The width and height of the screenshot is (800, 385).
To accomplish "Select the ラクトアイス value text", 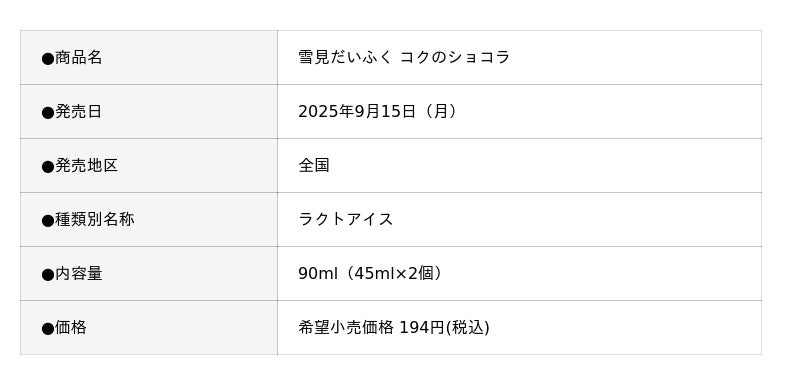I will pos(346,219).
